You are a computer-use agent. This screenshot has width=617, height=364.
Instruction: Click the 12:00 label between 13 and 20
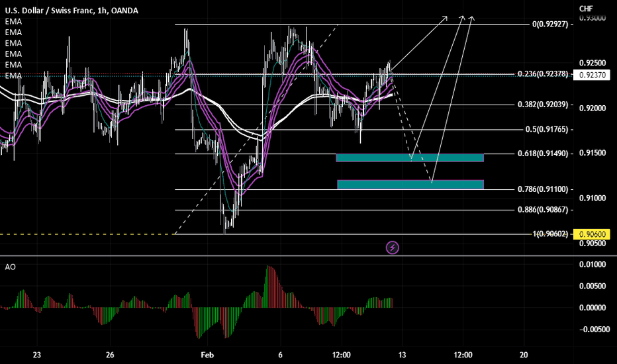[x=463, y=355]
